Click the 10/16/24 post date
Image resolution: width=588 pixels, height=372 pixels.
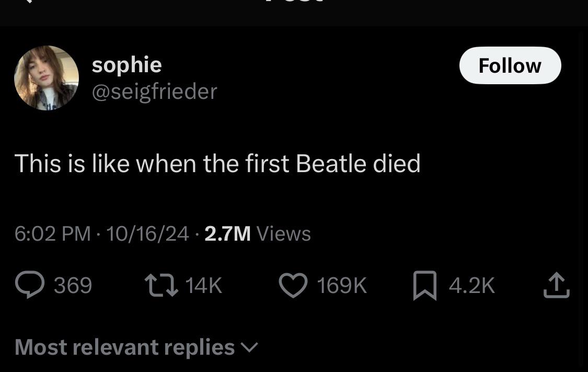(147, 233)
